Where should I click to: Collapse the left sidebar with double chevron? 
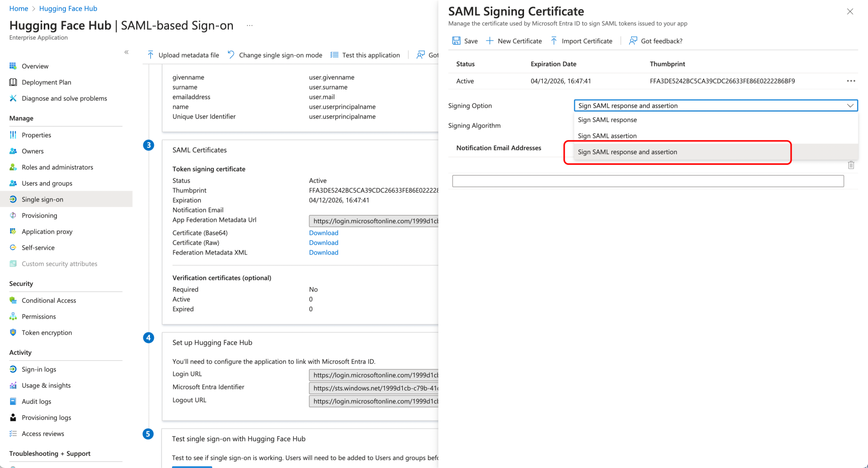(x=127, y=52)
